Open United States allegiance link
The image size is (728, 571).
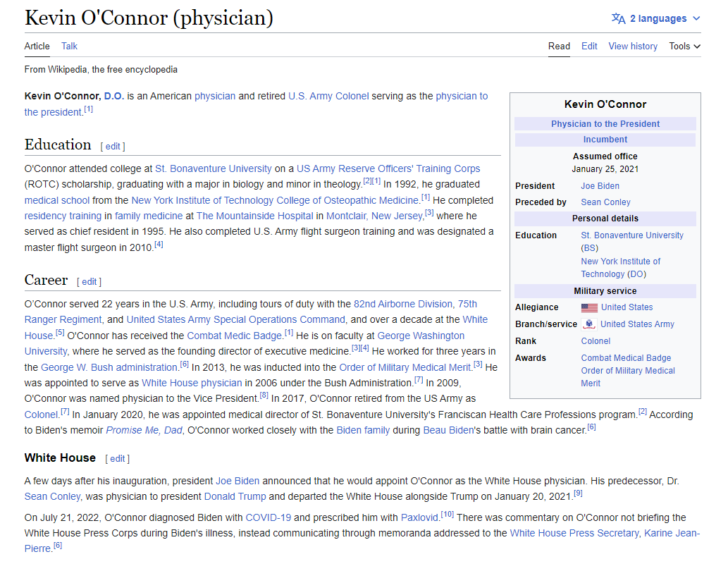pos(627,307)
